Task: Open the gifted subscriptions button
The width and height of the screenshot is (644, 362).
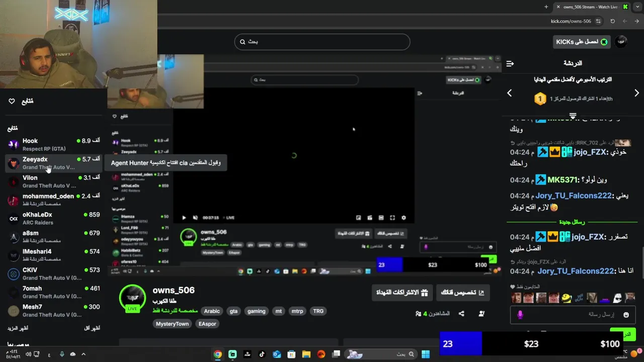Action: pos(402,293)
